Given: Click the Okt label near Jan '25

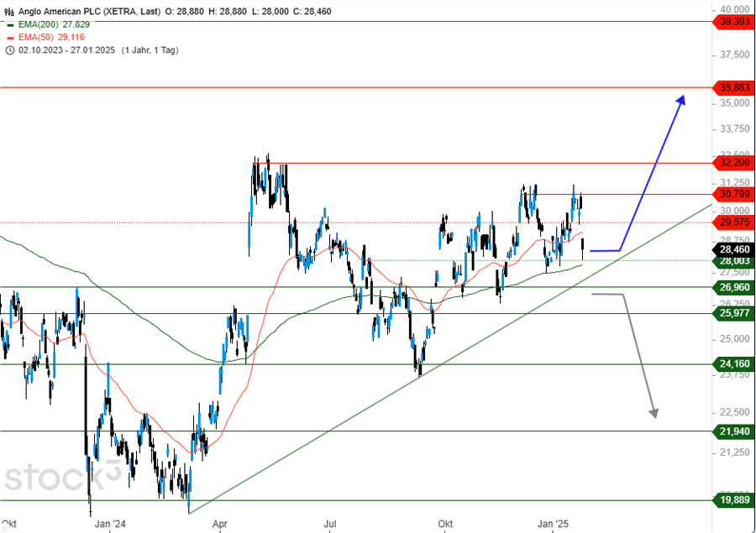Looking at the screenshot, I should (x=445, y=524).
